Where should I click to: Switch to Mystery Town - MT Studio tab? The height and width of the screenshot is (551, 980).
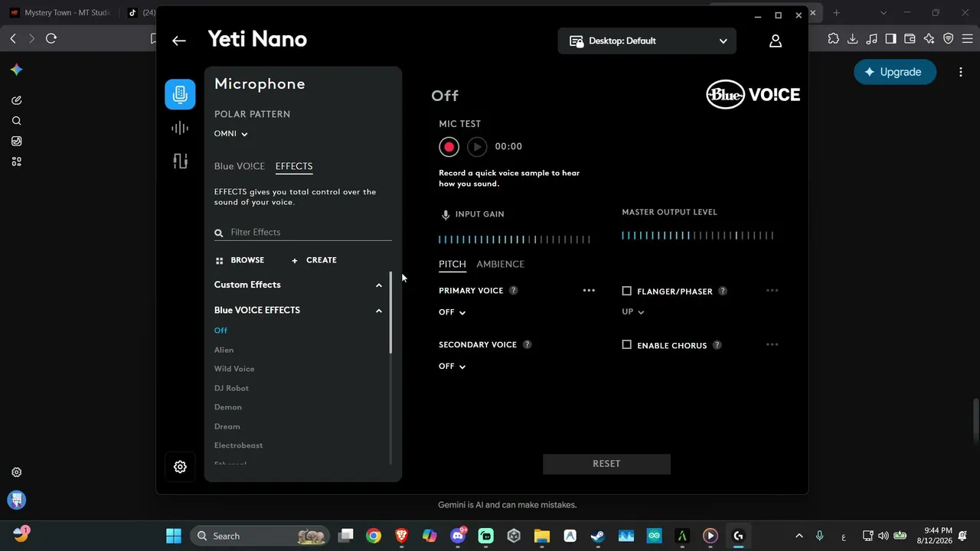point(60,12)
